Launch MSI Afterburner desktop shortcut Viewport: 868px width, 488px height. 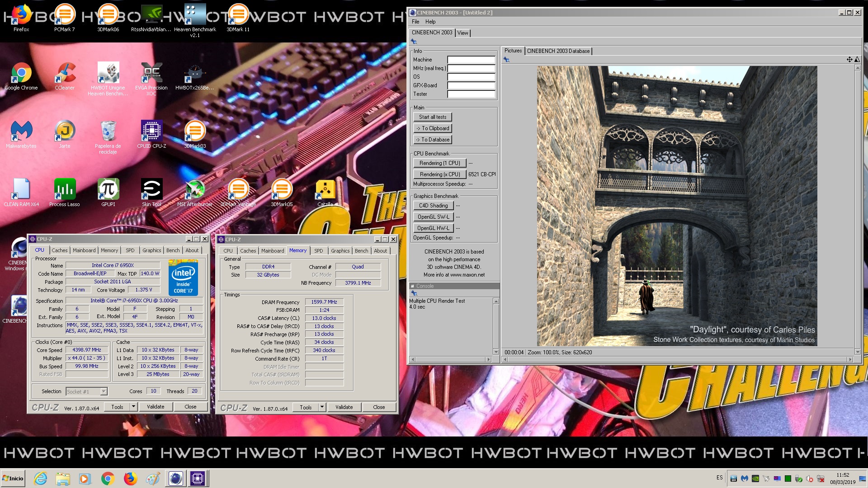[x=195, y=193]
